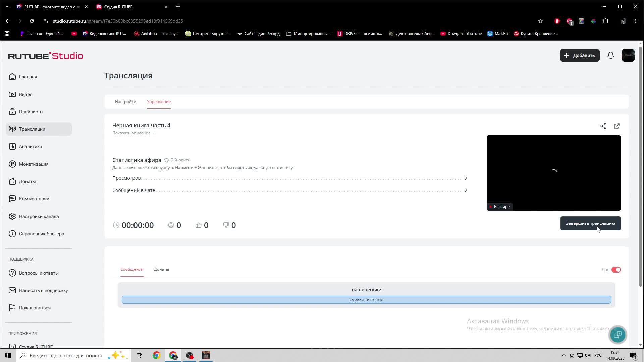Click the share icon for the stream

603,126
